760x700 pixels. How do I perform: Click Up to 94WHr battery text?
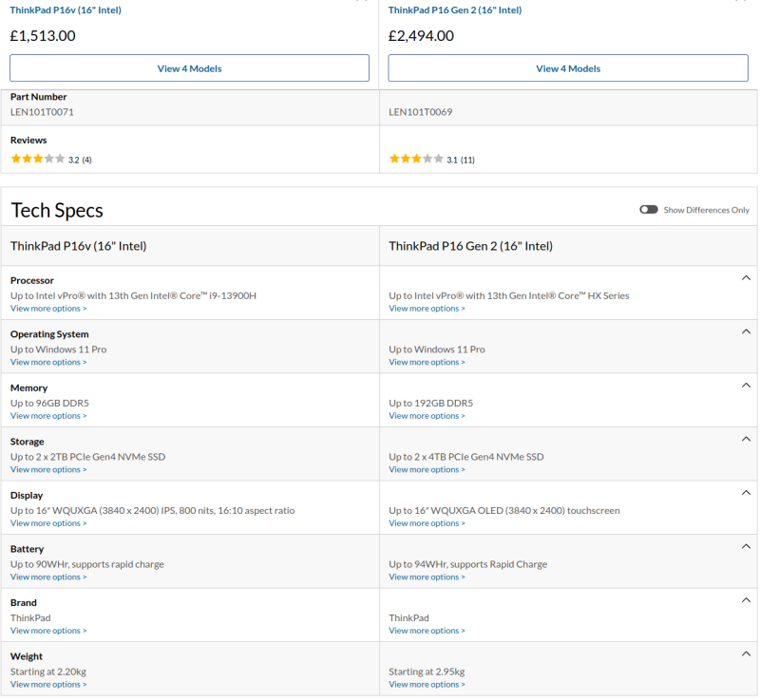point(468,564)
